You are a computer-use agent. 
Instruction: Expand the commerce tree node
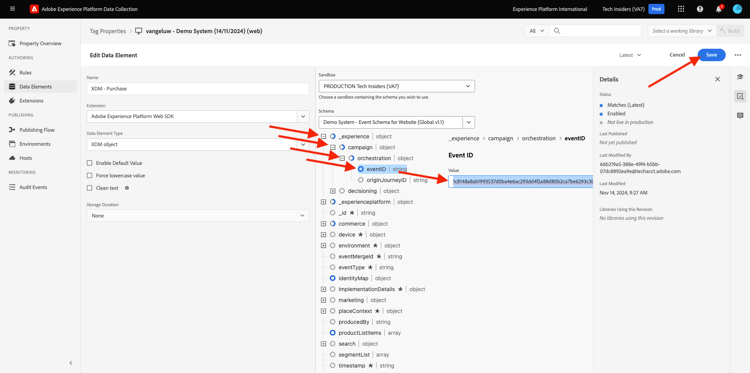point(323,224)
